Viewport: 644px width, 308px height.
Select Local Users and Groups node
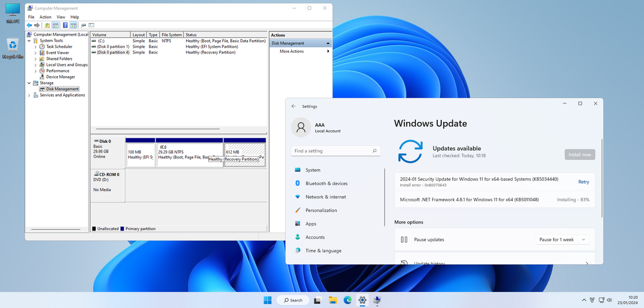(x=63, y=65)
